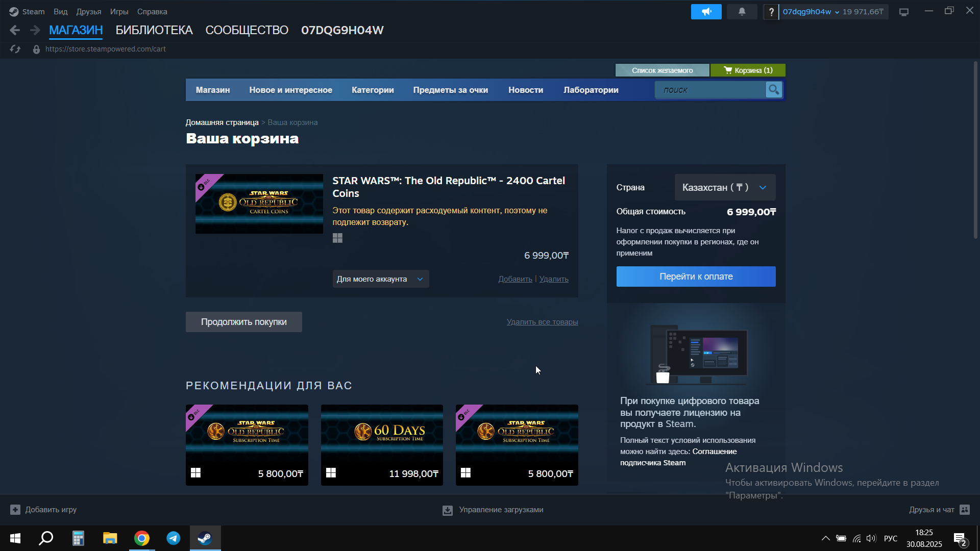
Task: Open the 2400 Cartel Coins title link
Action: point(448,187)
